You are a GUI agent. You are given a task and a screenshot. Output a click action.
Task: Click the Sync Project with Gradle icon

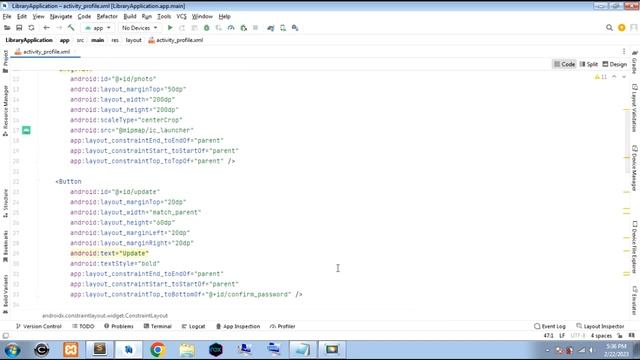[271, 28]
